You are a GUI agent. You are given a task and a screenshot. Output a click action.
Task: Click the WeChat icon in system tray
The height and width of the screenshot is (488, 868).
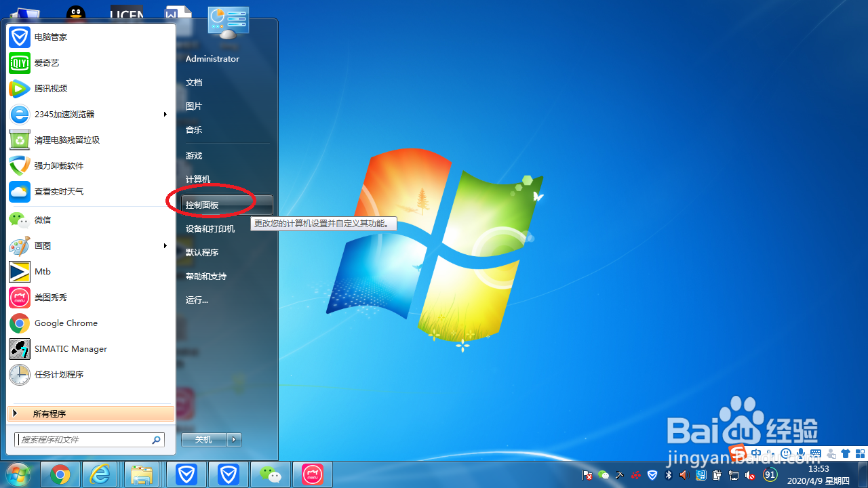point(604,475)
